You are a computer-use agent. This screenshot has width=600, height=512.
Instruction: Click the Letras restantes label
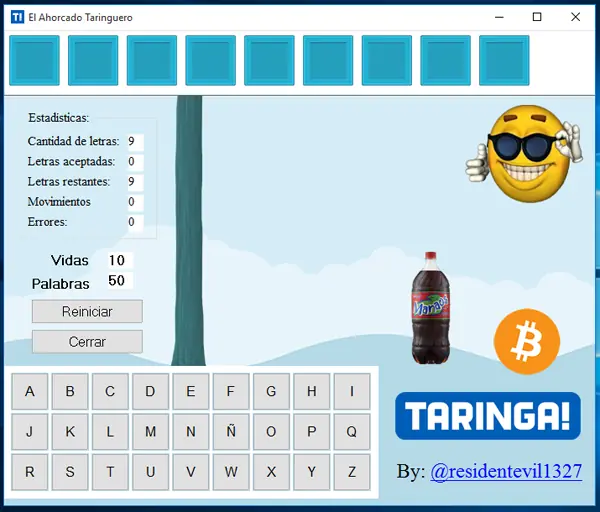[69, 182]
